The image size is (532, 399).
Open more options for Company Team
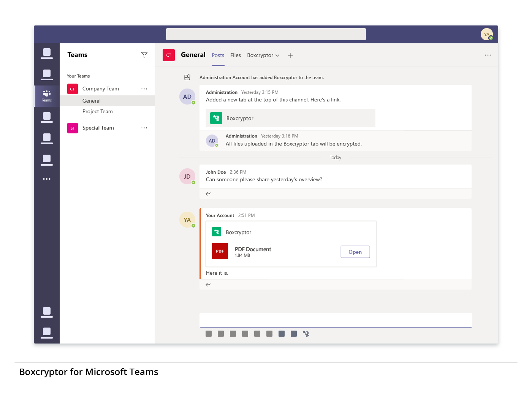tap(144, 89)
